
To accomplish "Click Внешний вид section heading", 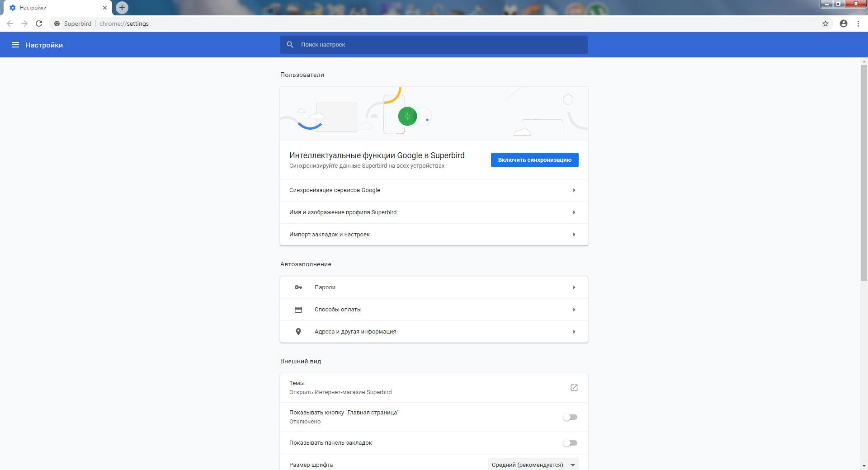I will coord(301,362).
